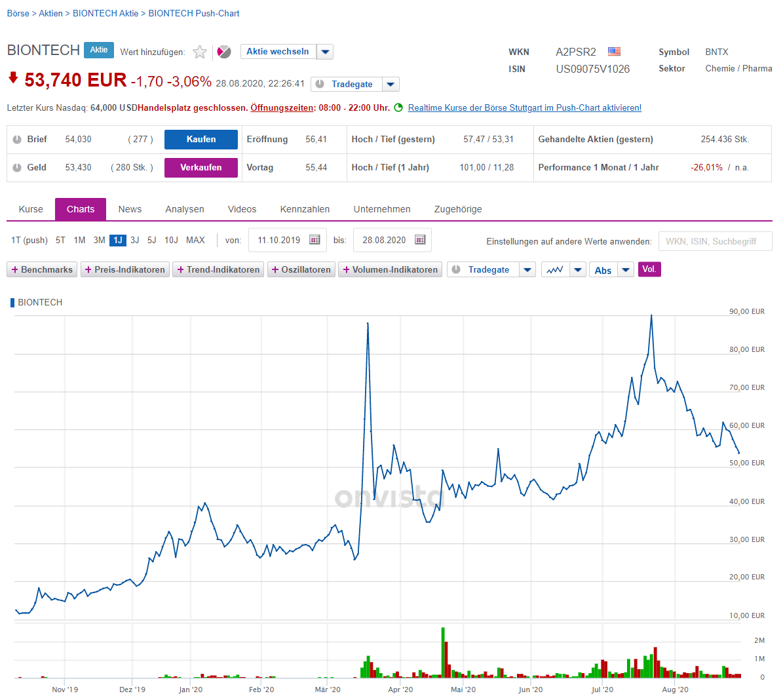
Task: Open the BIONTECH Aktie breadcrumb link
Action: (105, 14)
